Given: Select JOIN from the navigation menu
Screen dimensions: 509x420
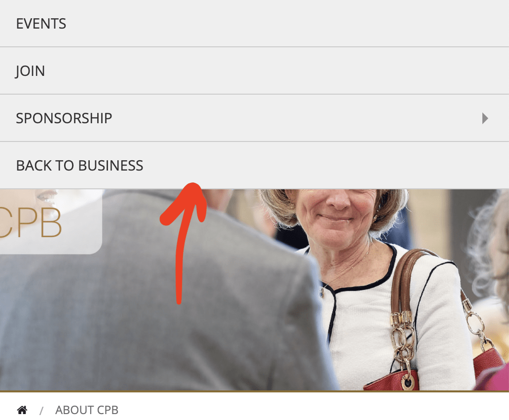Looking at the screenshot, I should [x=254, y=70].
